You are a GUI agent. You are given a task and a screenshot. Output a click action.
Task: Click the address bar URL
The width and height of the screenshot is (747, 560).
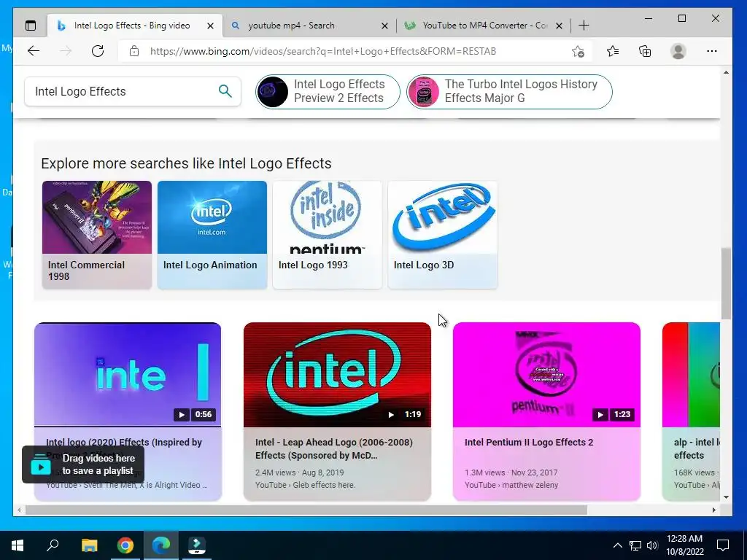click(323, 51)
